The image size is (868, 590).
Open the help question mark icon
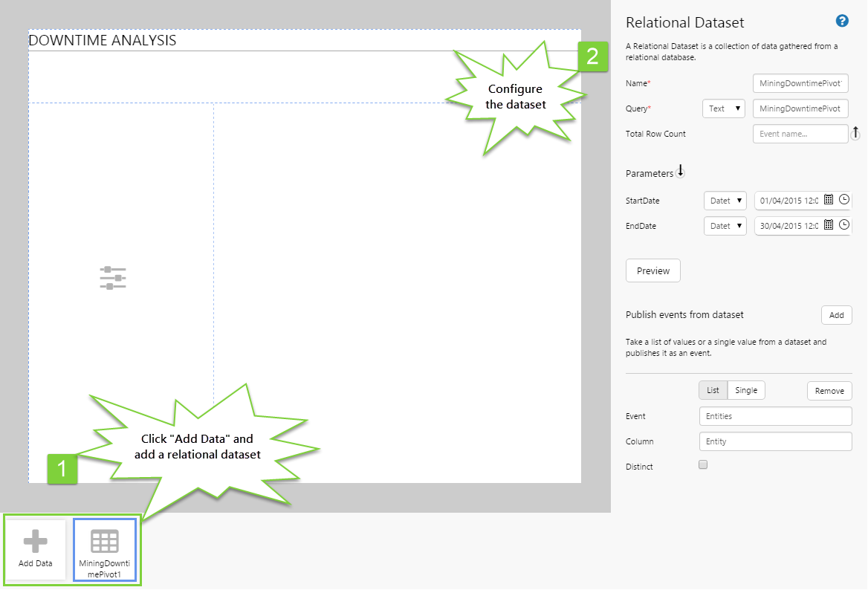pyautogui.click(x=842, y=21)
